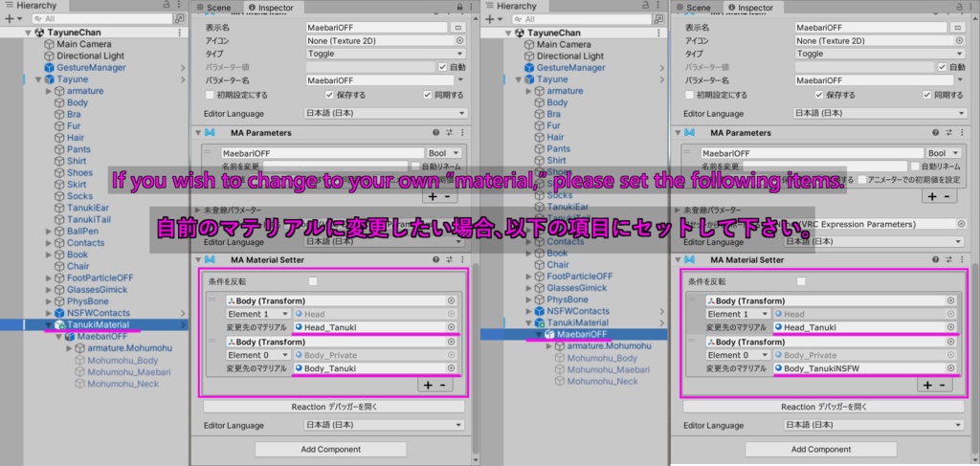This screenshot has width=980, height=466.
Task: Enable 初期設定にする checkbox in left Inspector
Action: [210, 95]
